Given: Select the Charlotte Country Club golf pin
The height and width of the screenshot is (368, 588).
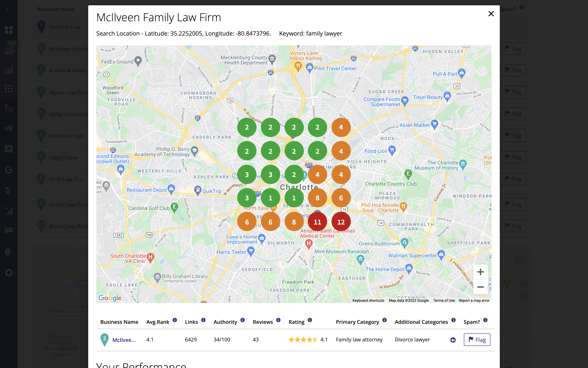Looking at the screenshot, I should (x=408, y=174).
